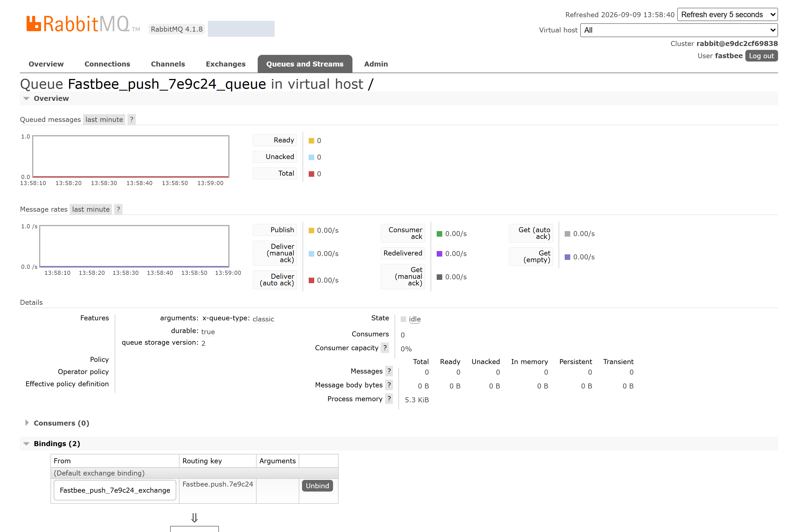Click the Message rates chart

(x=134, y=246)
